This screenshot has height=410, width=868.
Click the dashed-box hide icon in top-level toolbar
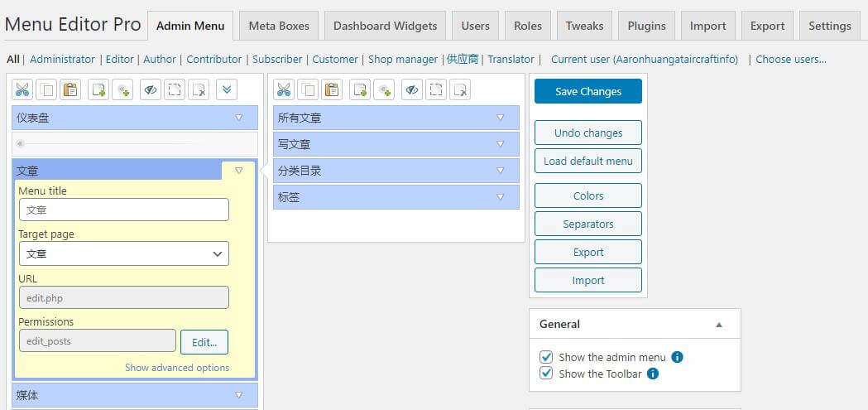175,89
